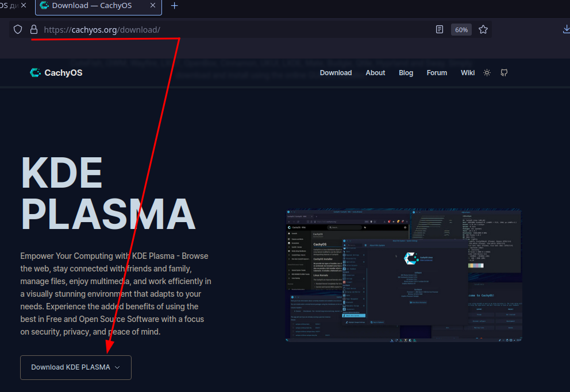570x392 pixels.
Task: Click the 'Empower Your Computing' paragraph
Action: (x=115, y=294)
